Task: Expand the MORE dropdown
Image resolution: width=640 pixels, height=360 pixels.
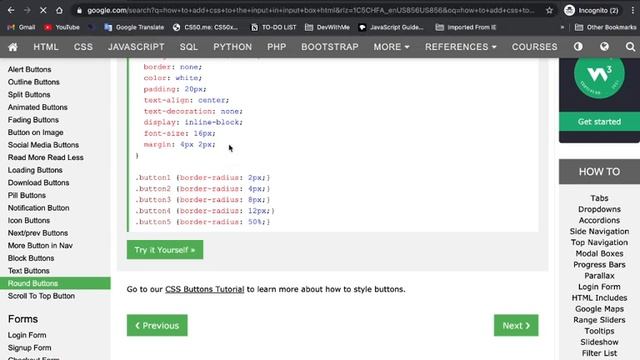Action: [x=391, y=47]
